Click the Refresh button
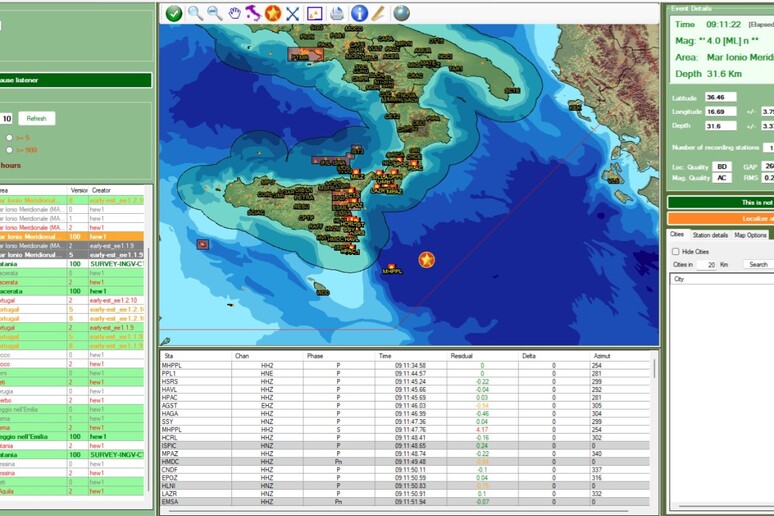 (36, 118)
